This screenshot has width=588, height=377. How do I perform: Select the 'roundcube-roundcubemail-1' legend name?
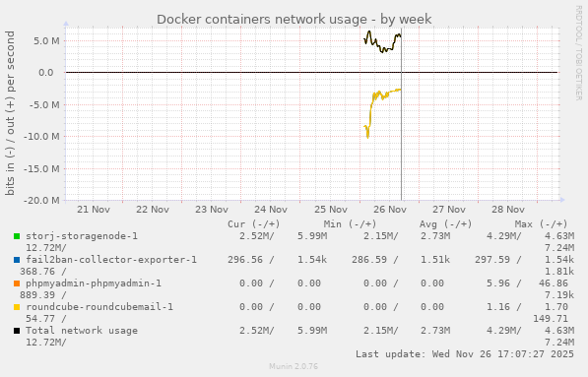(x=99, y=307)
